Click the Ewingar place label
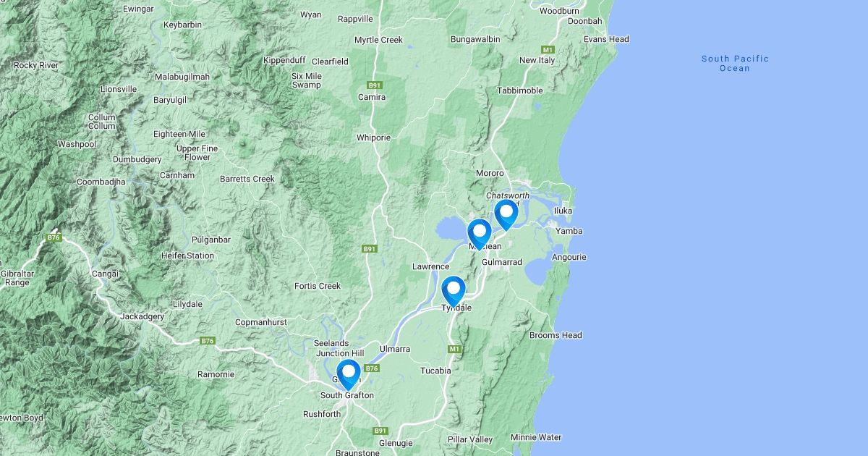The width and height of the screenshot is (868, 456). pyautogui.click(x=139, y=9)
